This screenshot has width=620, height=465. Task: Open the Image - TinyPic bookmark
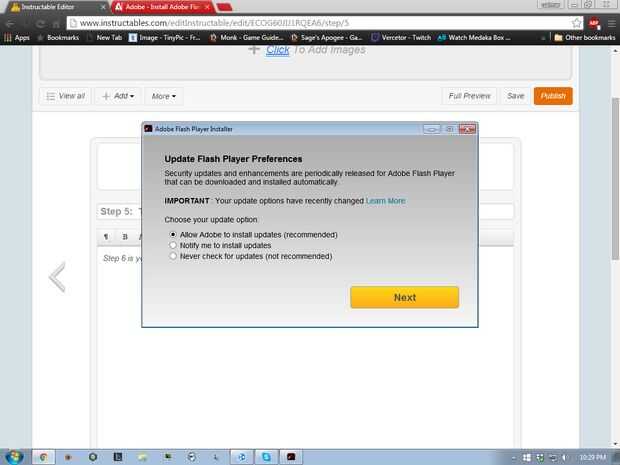(165, 38)
